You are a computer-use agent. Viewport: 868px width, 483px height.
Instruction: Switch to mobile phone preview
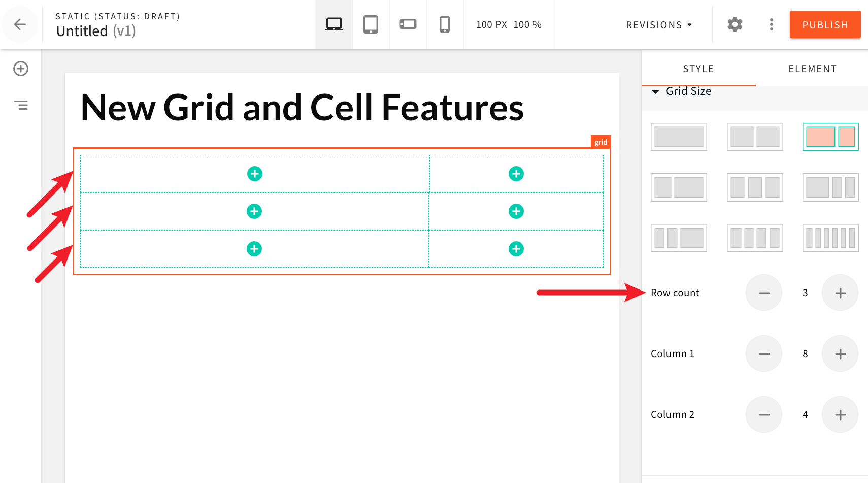pyautogui.click(x=445, y=24)
